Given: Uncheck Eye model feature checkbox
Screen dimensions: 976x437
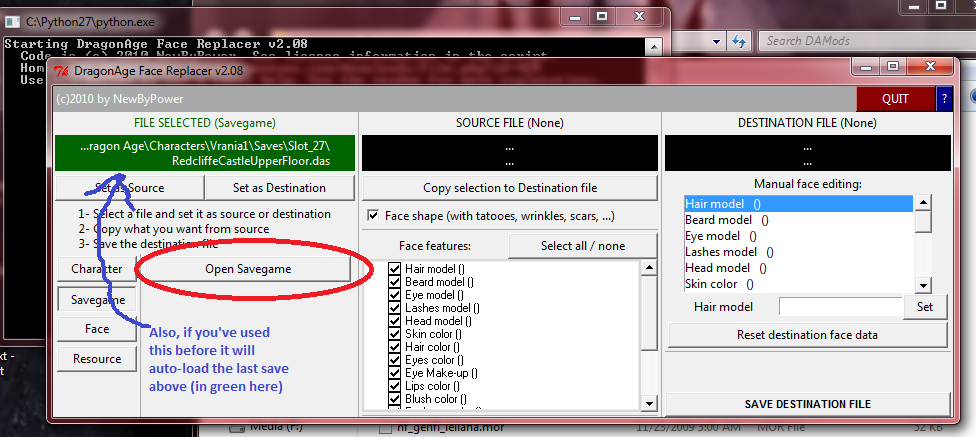Looking at the screenshot, I should click(394, 295).
